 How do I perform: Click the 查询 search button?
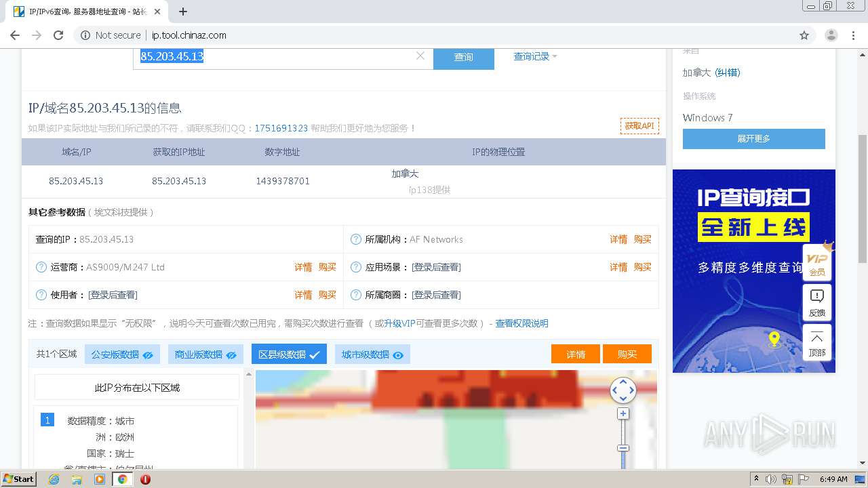(x=464, y=57)
